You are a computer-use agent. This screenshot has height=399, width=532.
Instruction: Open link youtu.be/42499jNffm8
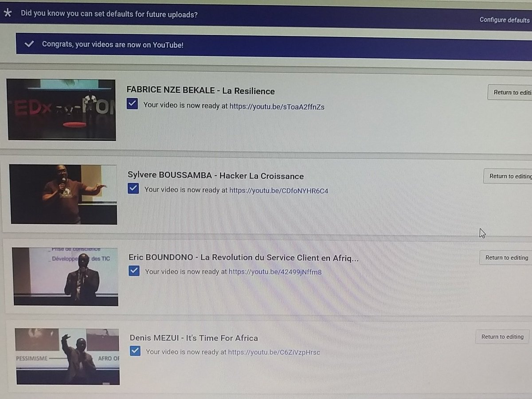275,272
